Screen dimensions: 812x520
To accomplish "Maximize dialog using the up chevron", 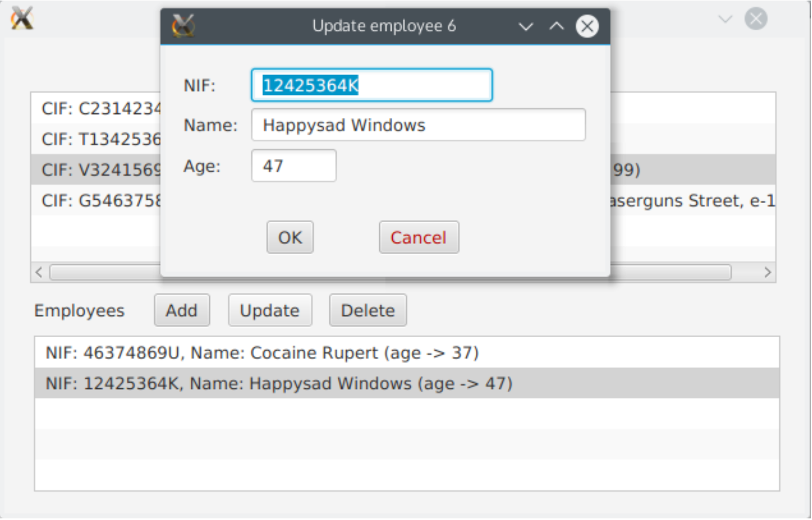I will tap(556, 26).
